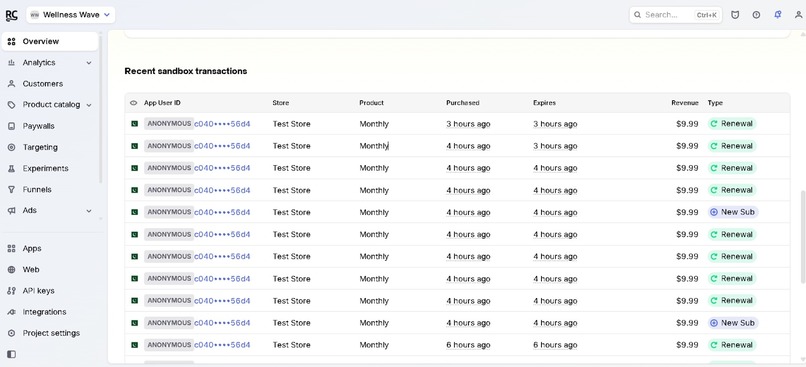Expand the Product catalog chevron
Screen dimensions: 806x367
pyautogui.click(x=89, y=105)
